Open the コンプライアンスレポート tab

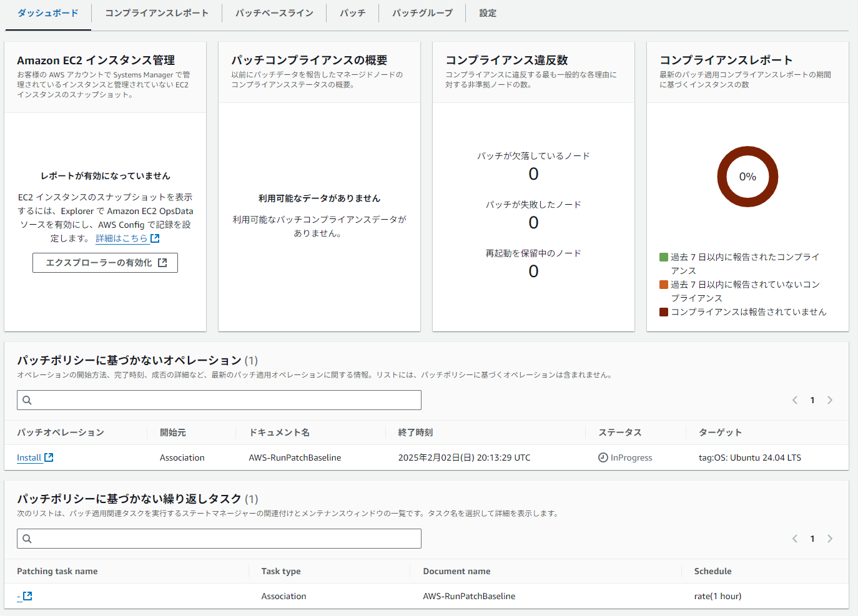tap(157, 13)
